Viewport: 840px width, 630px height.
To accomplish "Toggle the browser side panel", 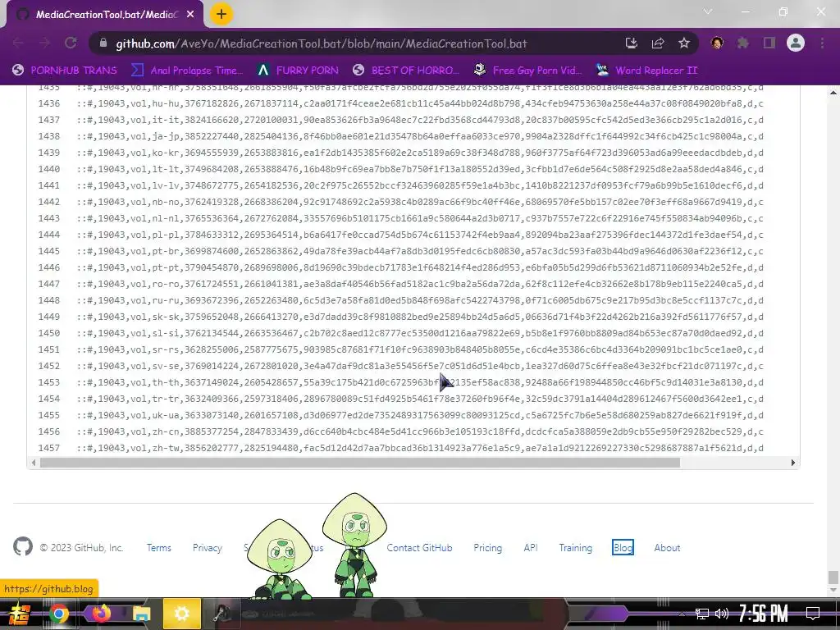I will [x=769, y=43].
